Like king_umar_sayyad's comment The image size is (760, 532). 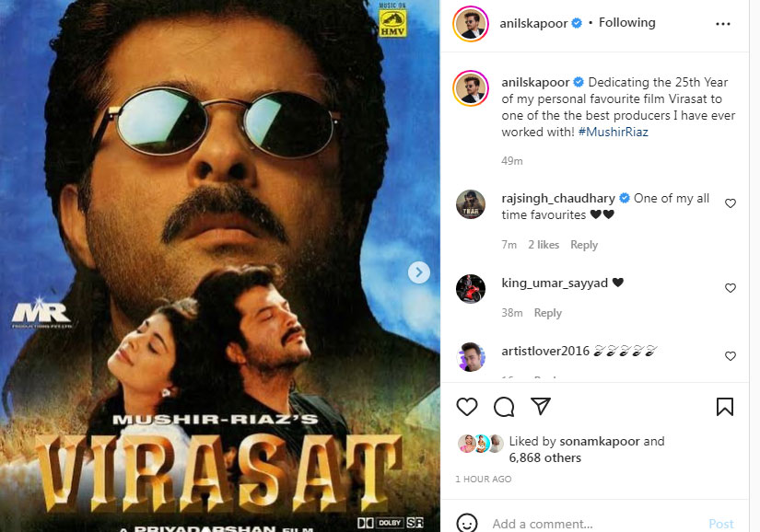[730, 288]
